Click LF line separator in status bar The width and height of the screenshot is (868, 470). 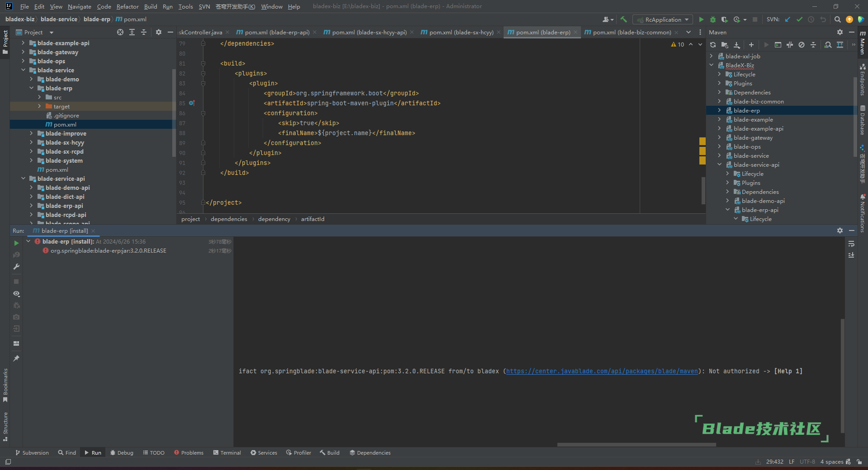[x=792, y=461]
